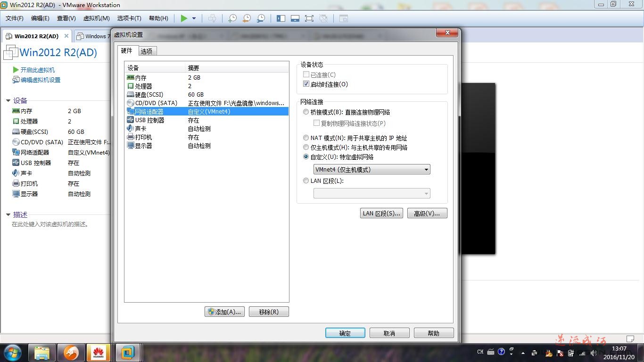Viewport: 644px width, 362px height.
Task: Open the 虚拟机(M) menu
Action: point(96,18)
